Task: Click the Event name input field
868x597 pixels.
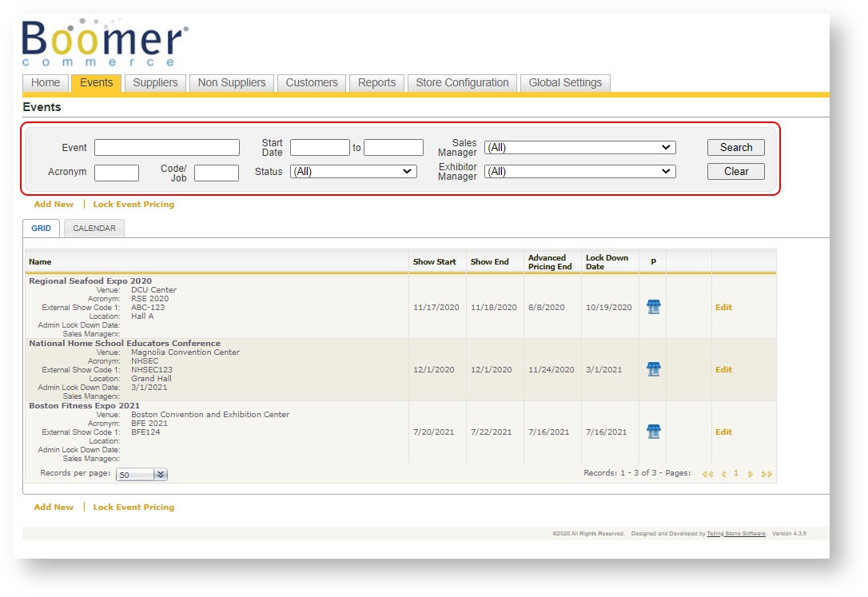Action: point(166,148)
